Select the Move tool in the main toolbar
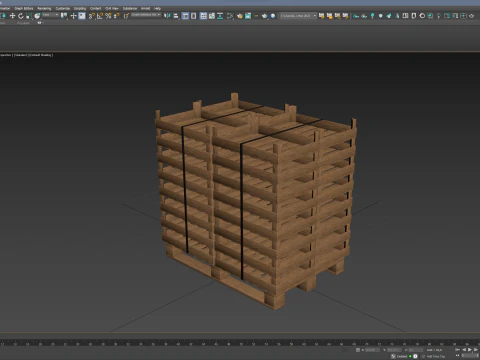Image resolution: width=480 pixels, height=360 pixels. 12,16
